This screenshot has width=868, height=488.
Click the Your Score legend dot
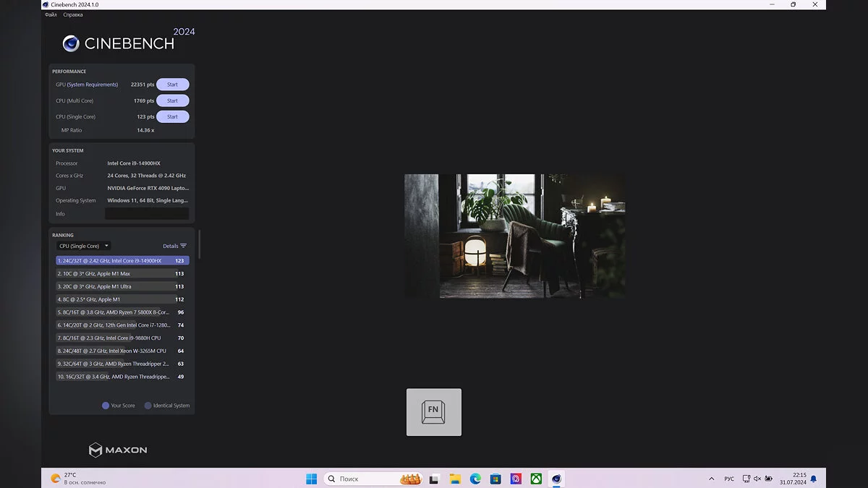point(106,406)
